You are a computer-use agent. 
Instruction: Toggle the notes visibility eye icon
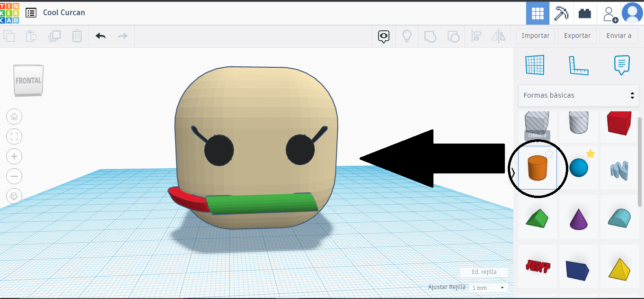384,36
